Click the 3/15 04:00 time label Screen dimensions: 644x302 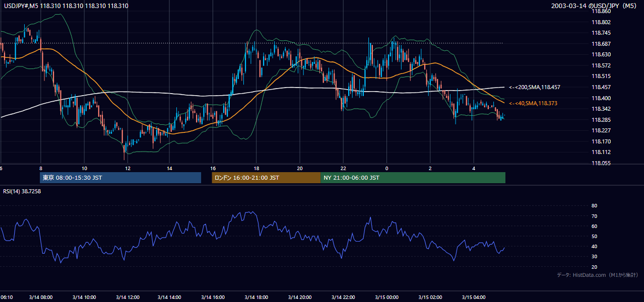pos(474,297)
